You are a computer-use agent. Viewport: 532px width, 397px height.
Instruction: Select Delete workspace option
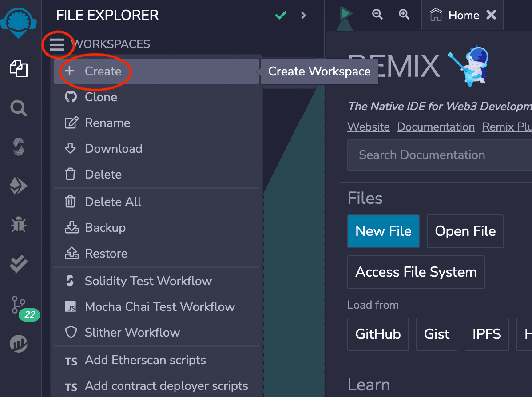[x=156, y=175]
